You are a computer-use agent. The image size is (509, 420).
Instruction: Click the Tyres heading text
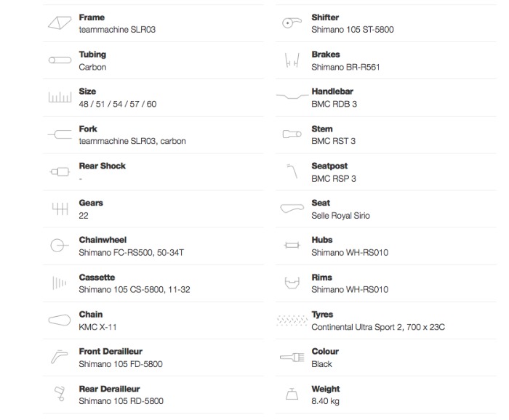(322, 315)
